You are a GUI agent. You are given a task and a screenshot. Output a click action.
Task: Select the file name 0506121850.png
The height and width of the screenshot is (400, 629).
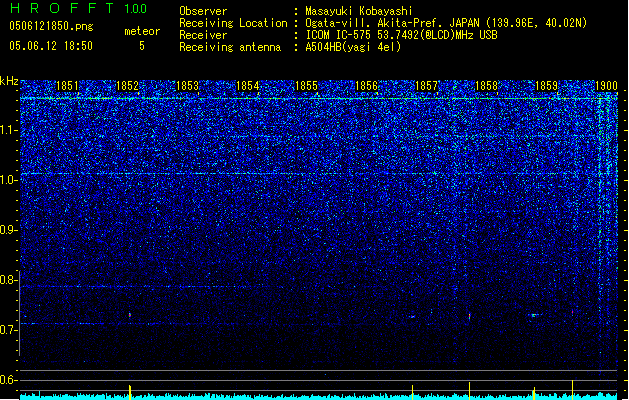pyautogui.click(x=51, y=26)
